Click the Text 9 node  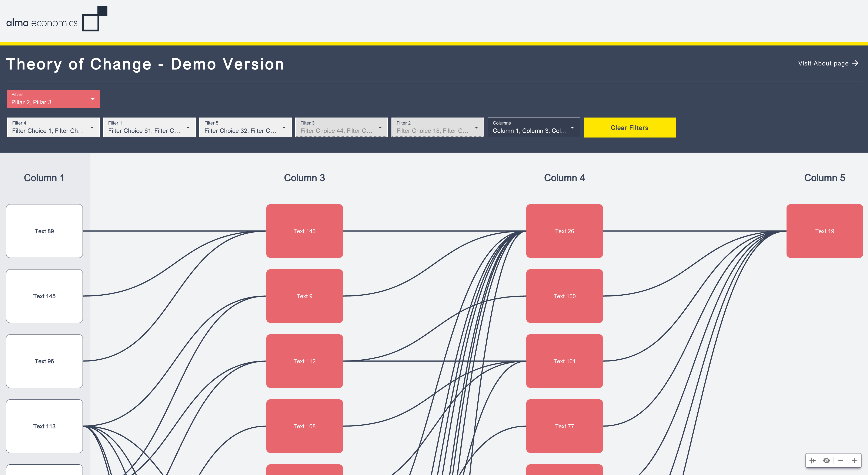[x=304, y=296]
